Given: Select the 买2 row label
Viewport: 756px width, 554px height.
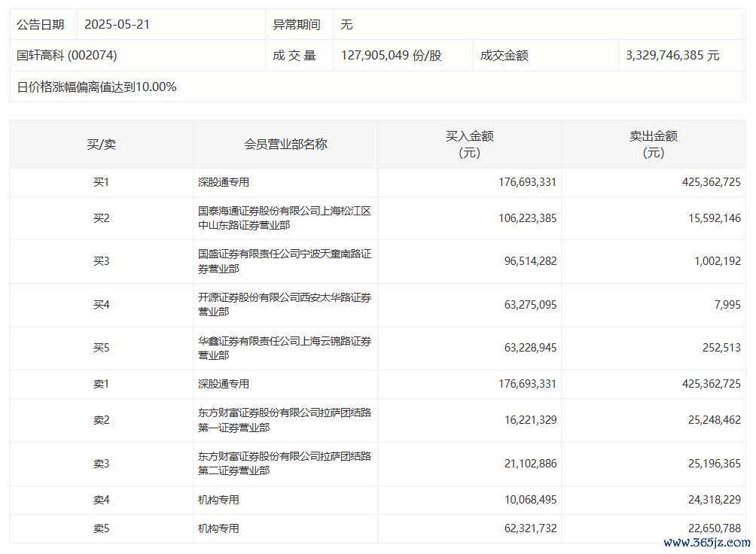Looking at the screenshot, I should tap(101, 218).
